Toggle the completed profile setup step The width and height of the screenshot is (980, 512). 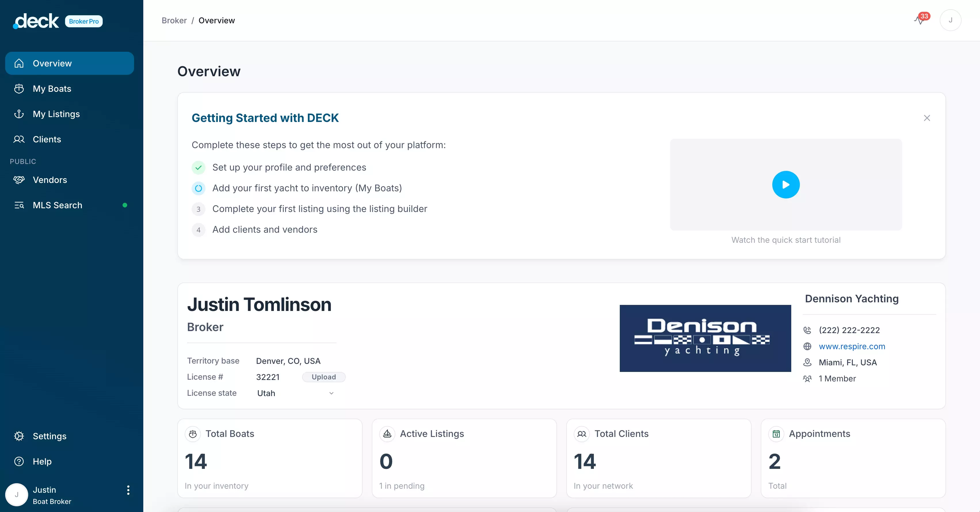(x=198, y=167)
